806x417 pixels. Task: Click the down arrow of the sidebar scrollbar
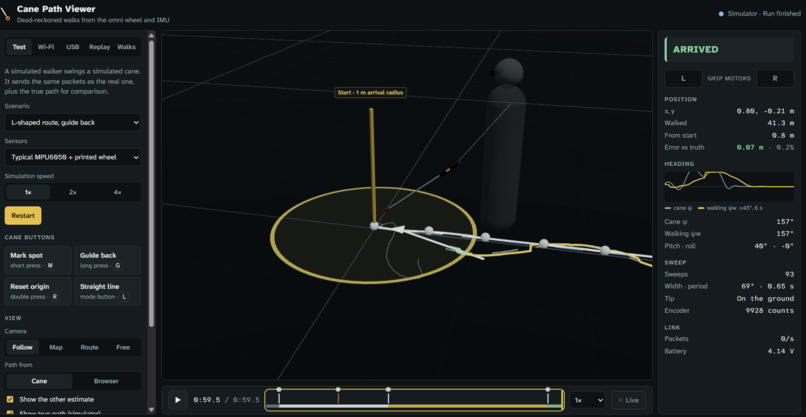(151, 409)
